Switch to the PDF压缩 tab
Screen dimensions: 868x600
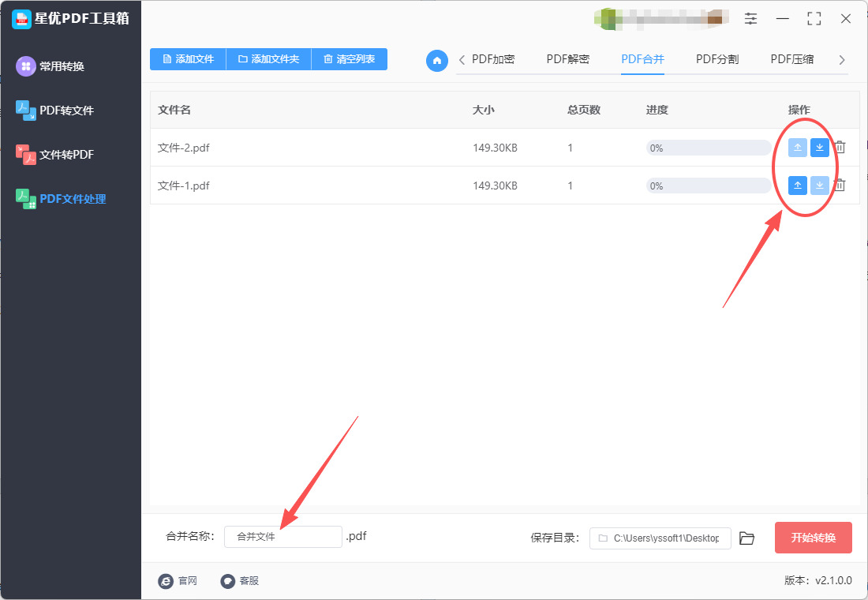[792, 59]
